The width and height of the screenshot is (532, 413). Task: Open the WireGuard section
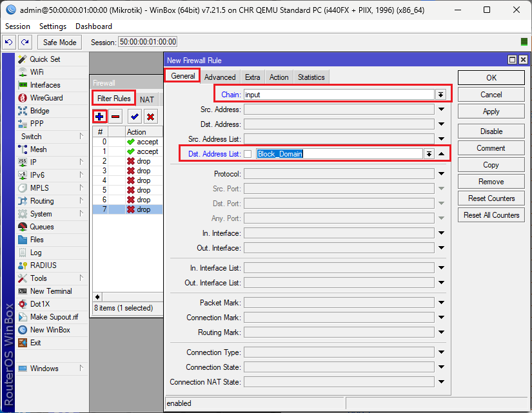(x=46, y=98)
